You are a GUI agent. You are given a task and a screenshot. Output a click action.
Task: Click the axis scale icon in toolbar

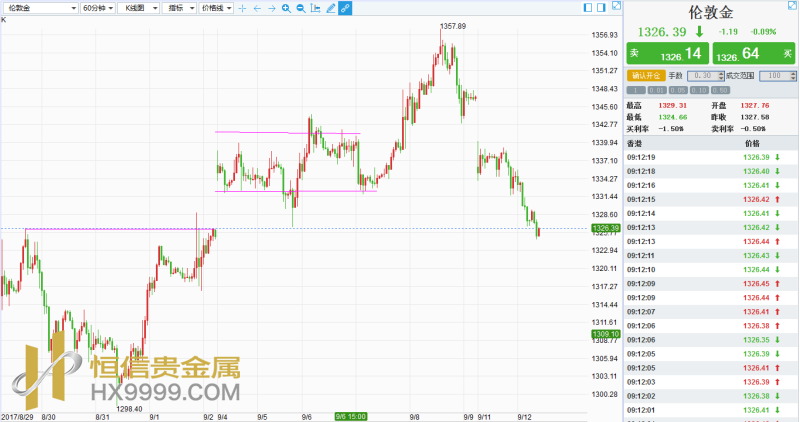click(x=316, y=8)
